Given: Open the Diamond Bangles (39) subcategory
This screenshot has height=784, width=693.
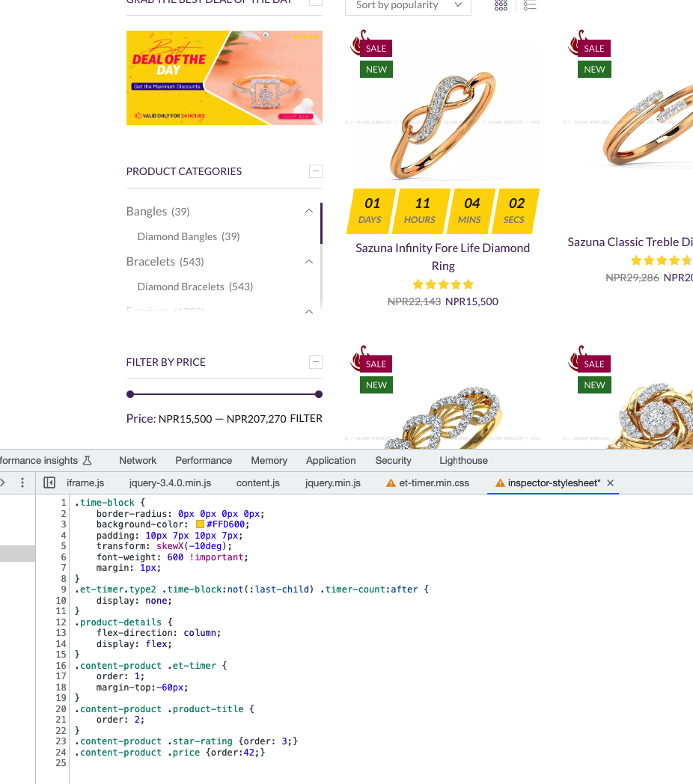Looking at the screenshot, I should (189, 236).
